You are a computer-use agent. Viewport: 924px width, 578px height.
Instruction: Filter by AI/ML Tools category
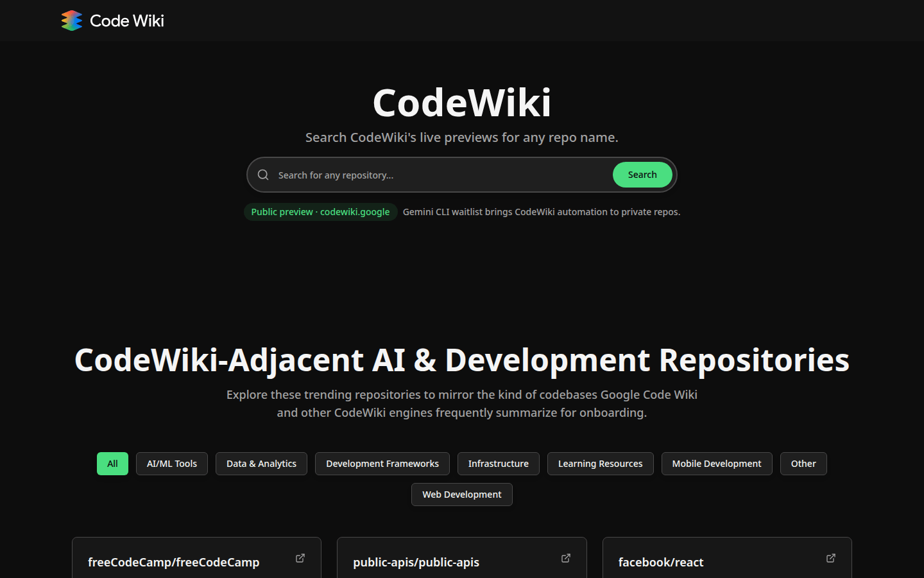(172, 464)
